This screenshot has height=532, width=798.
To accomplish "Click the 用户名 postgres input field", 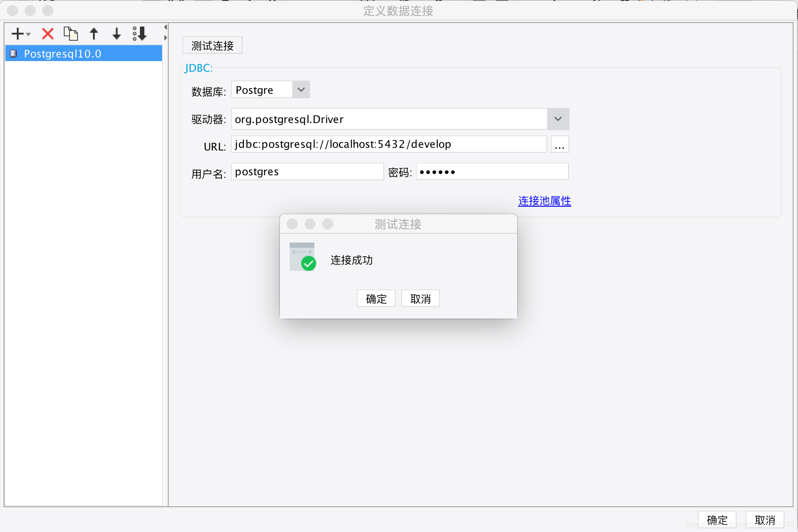I will [307, 172].
